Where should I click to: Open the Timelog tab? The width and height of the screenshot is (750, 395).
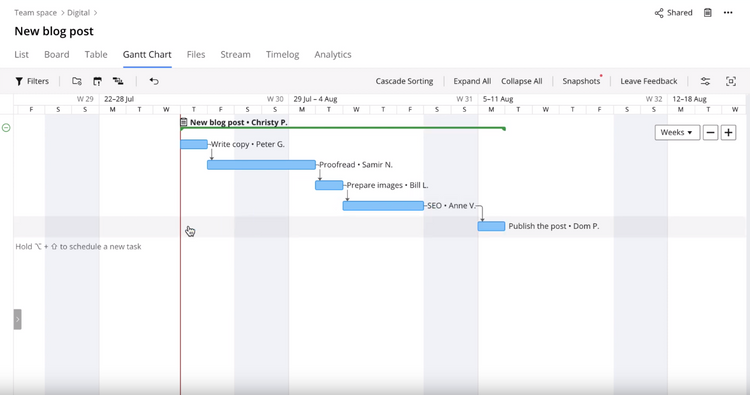click(x=283, y=55)
